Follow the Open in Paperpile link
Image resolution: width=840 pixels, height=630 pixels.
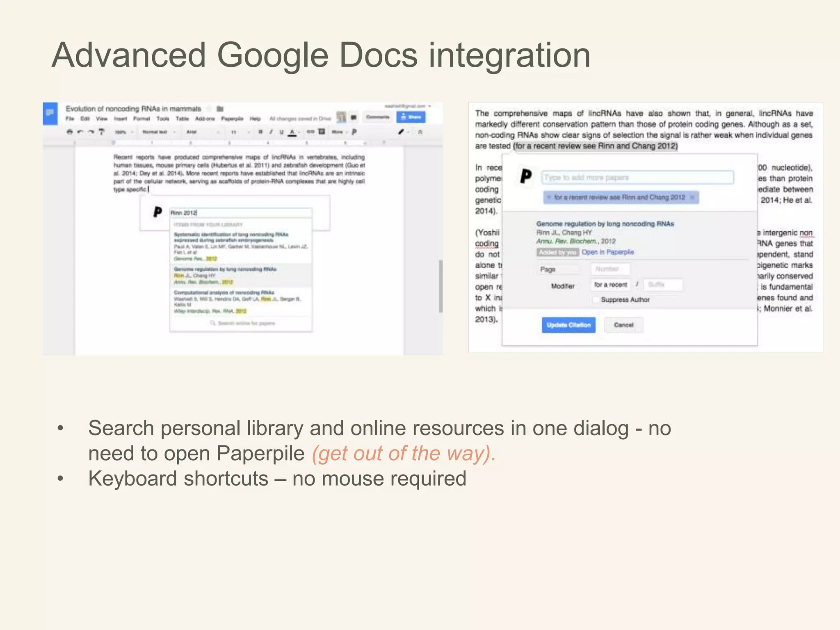(607, 252)
